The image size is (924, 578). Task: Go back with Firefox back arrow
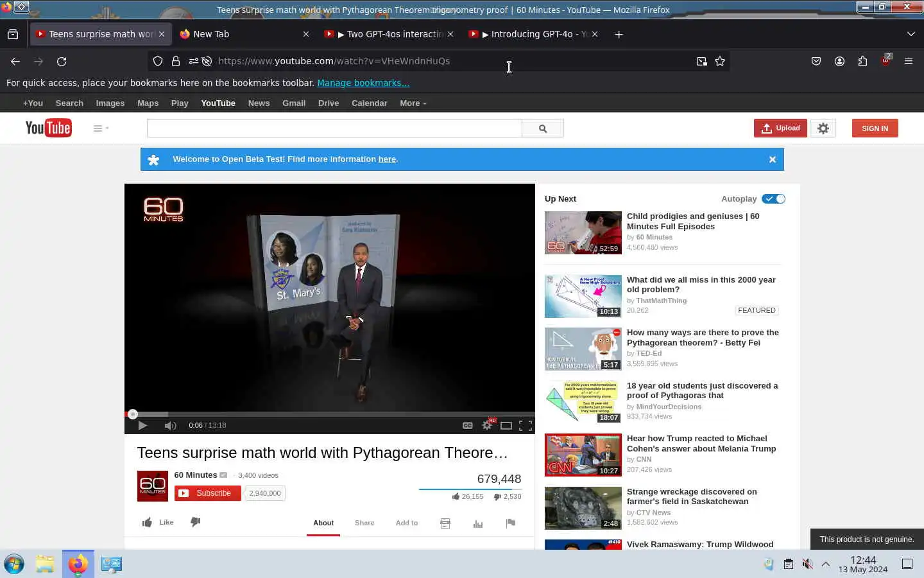[x=15, y=61]
